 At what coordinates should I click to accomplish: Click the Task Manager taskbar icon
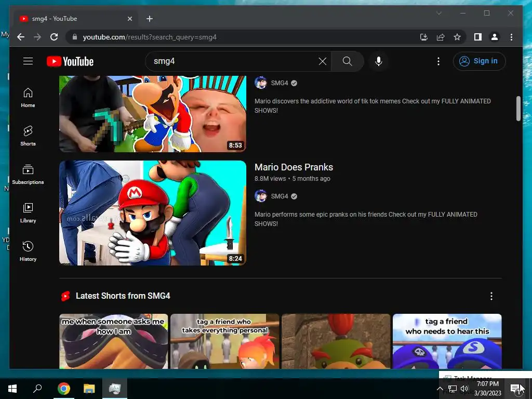point(115,389)
